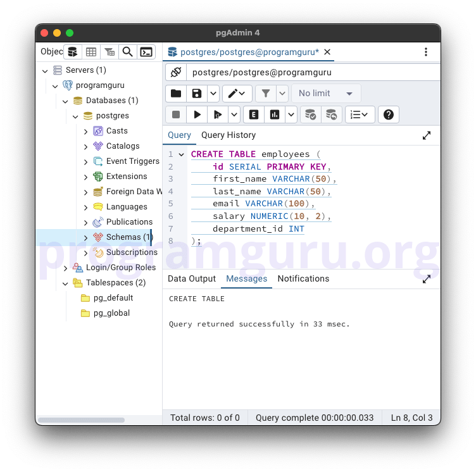Select Event Triggers in the tree

pos(133,161)
